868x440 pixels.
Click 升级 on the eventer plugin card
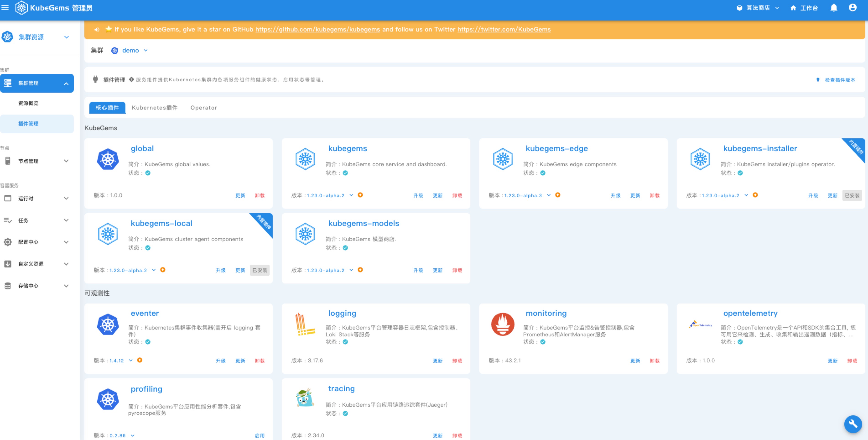[x=221, y=361]
